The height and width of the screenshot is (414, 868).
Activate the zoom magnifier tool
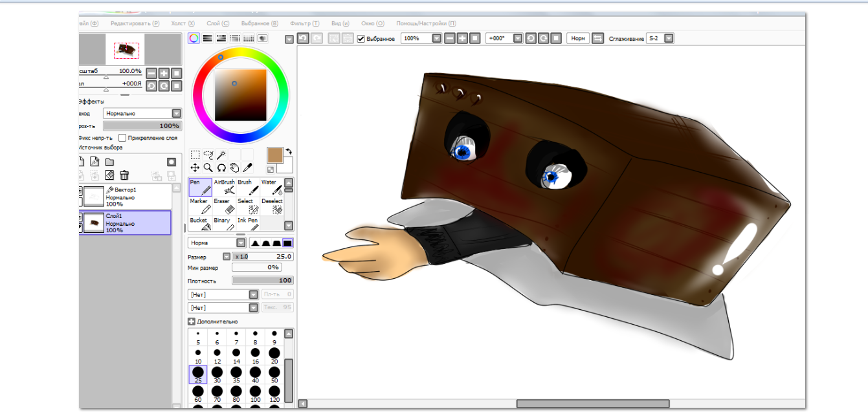click(x=208, y=167)
